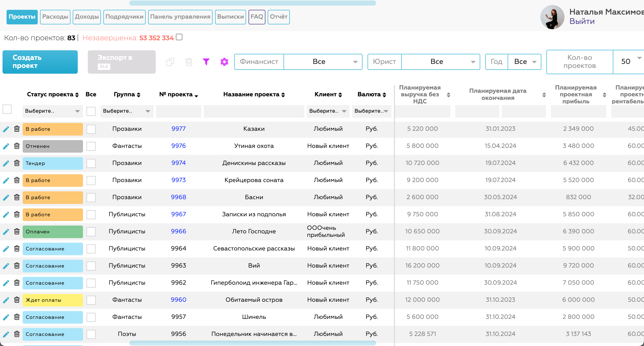Click the Создать проект button
Viewport: 644px width, 346px height.
tap(40, 62)
